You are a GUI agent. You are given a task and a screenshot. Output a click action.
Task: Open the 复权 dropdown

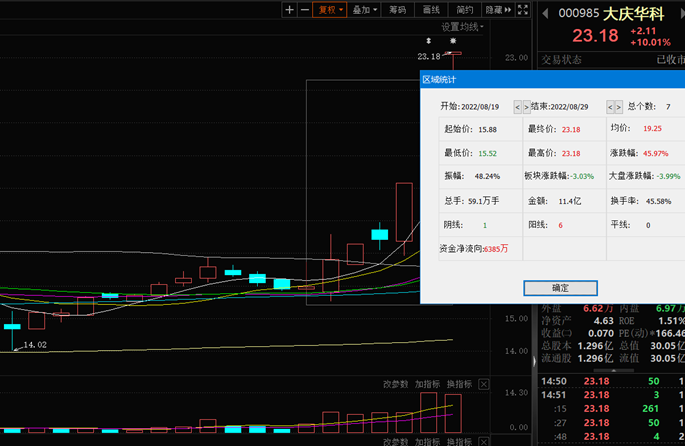329,10
